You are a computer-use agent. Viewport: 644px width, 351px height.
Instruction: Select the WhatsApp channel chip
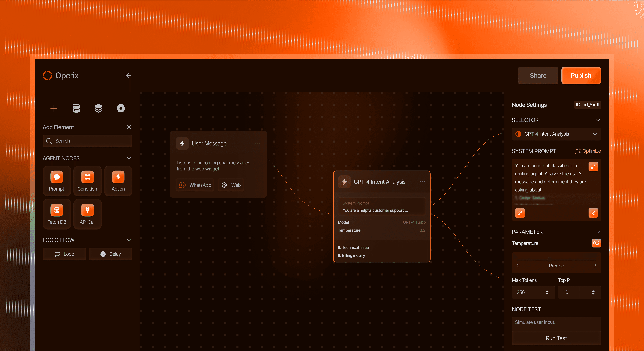coord(195,185)
